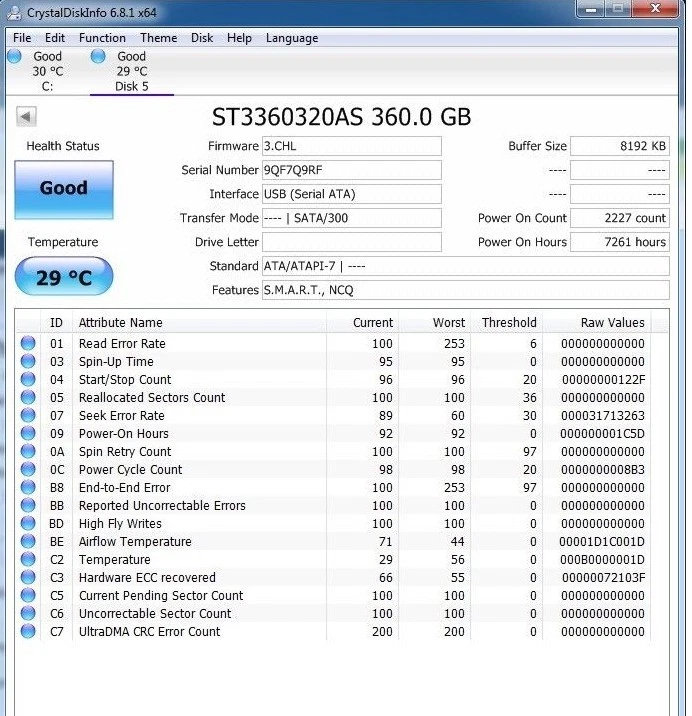The height and width of the screenshot is (716, 692).
Task: Click status orb for Start/Stop Count
Action: tap(28, 379)
